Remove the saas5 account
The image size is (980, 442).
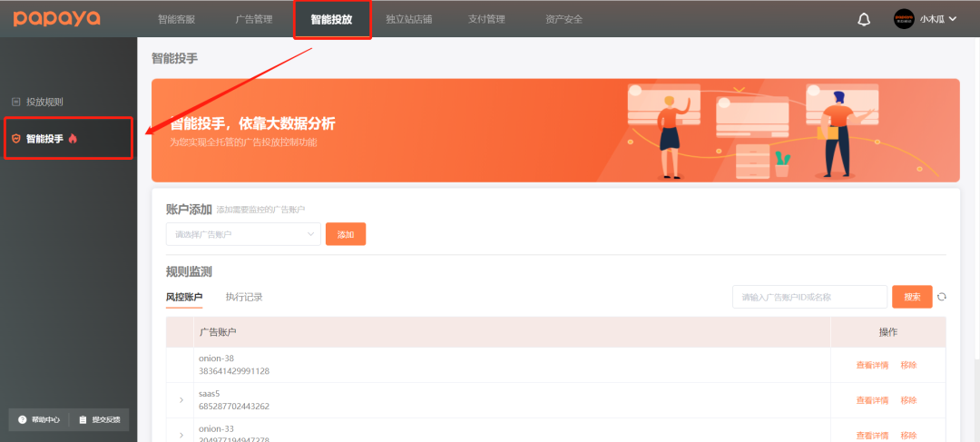point(908,400)
